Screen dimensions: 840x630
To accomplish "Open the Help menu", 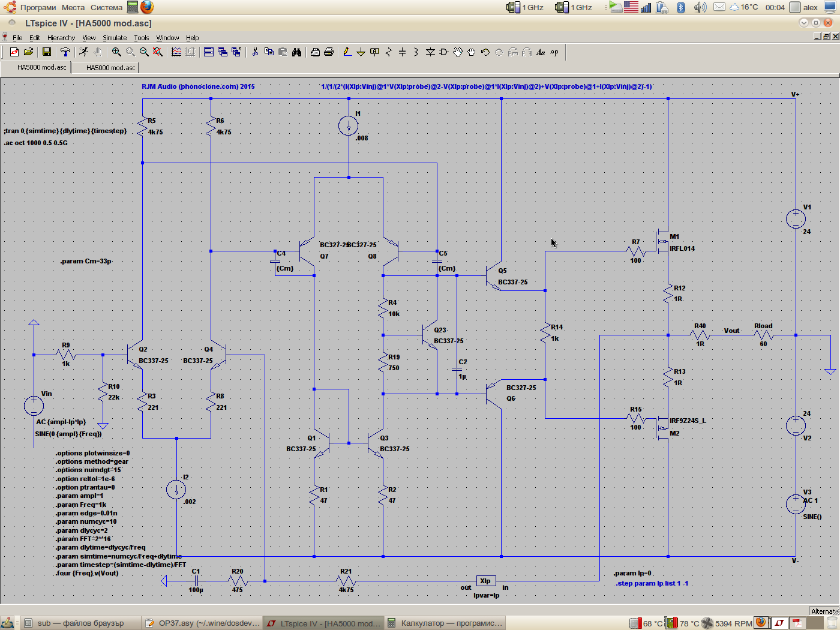I will tap(192, 38).
